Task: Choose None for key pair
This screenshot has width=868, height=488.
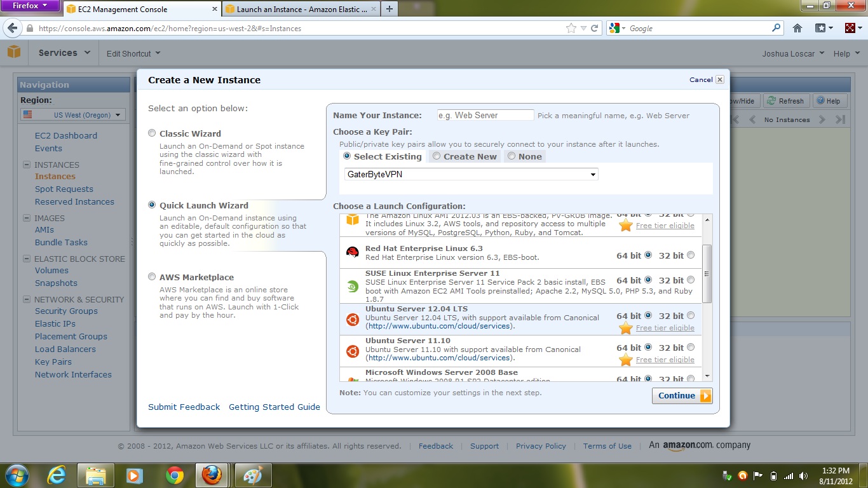Action: pyautogui.click(x=512, y=156)
